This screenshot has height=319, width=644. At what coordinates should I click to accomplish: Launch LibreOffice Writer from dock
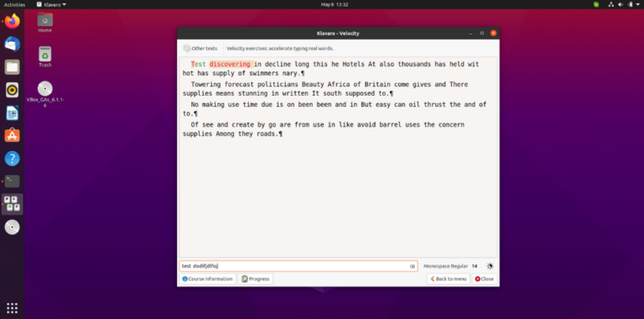(12, 112)
